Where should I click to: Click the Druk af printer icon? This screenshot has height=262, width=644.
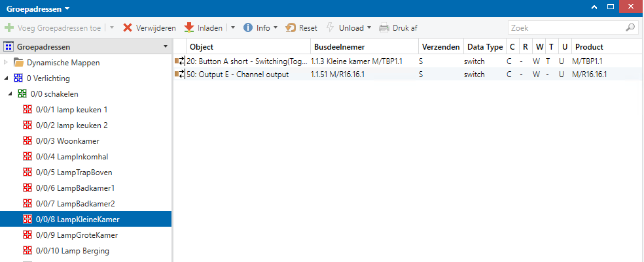tap(384, 28)
